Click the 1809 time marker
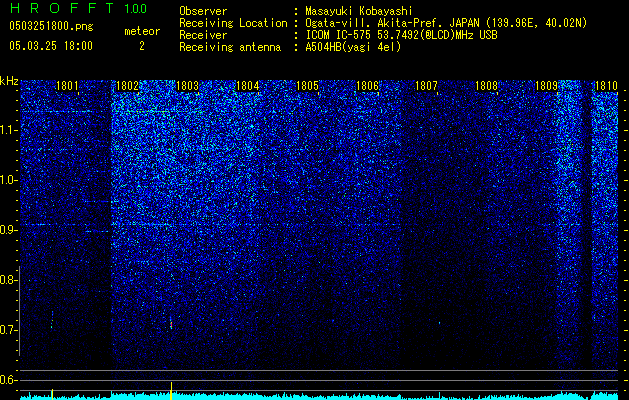629x400 pixels. [x=546, y=86]
